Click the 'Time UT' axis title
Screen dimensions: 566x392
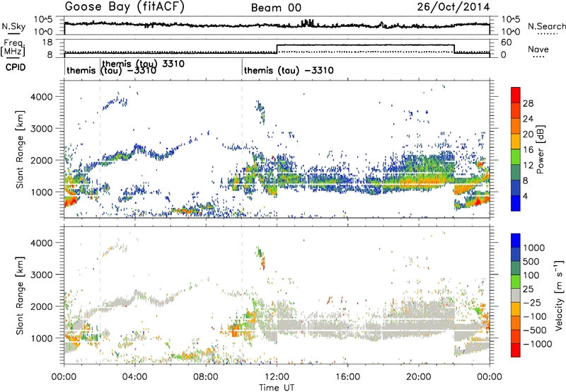coord(277,388)
